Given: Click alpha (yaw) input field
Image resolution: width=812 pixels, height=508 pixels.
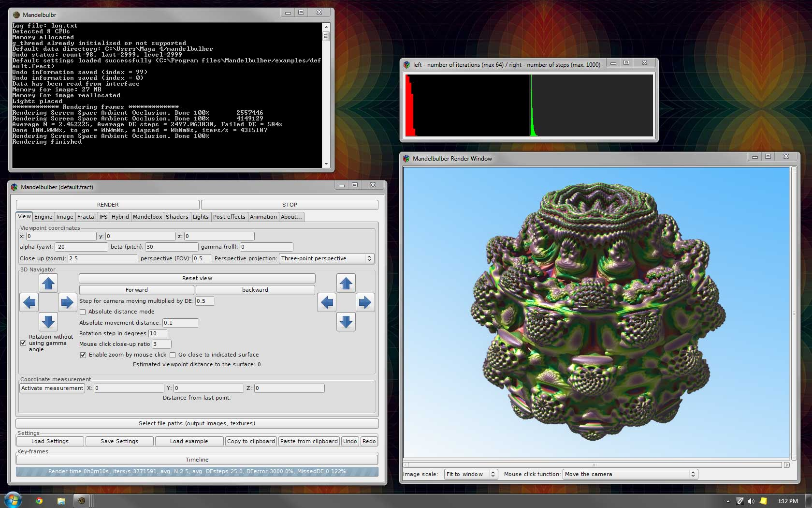Looking at the screenshot, I should [x=81, y=247].
